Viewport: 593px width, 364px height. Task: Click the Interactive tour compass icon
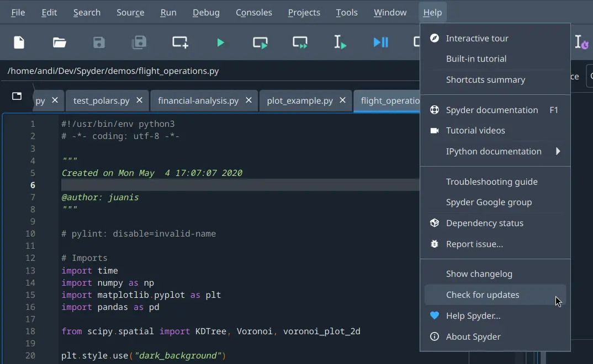click(435, 38)
